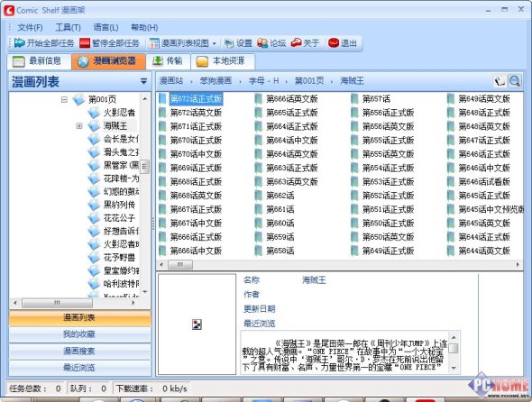This screenshot has height=402, width=532.
Task: Click folder icon of 第655话英文版
Action: click(354, 154)
